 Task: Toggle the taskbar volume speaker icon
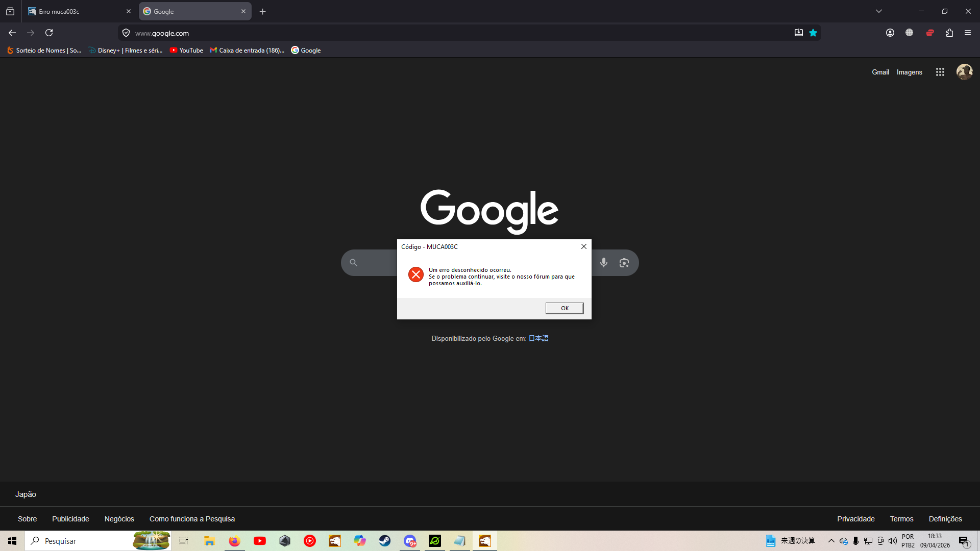892,541
